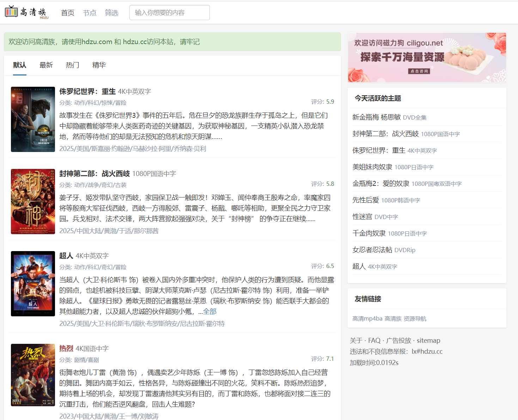Switch to the 最新 tab
Viewport: 518px width, 420px height.
point(46,65)
